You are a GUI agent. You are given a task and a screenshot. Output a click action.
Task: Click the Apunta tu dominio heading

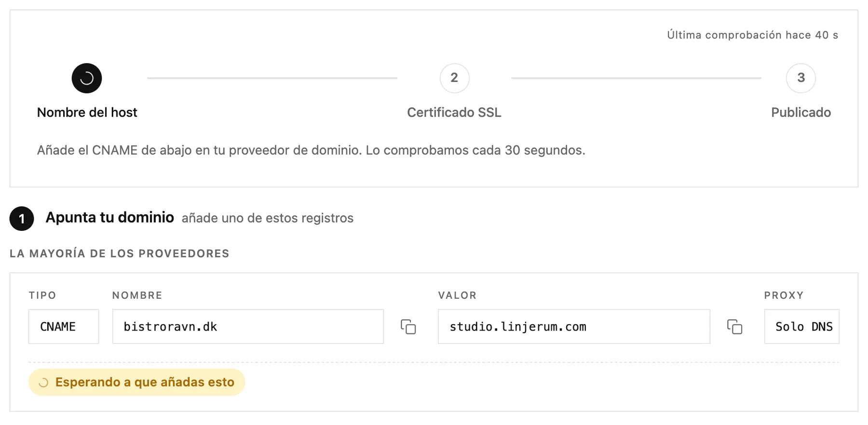110,217
